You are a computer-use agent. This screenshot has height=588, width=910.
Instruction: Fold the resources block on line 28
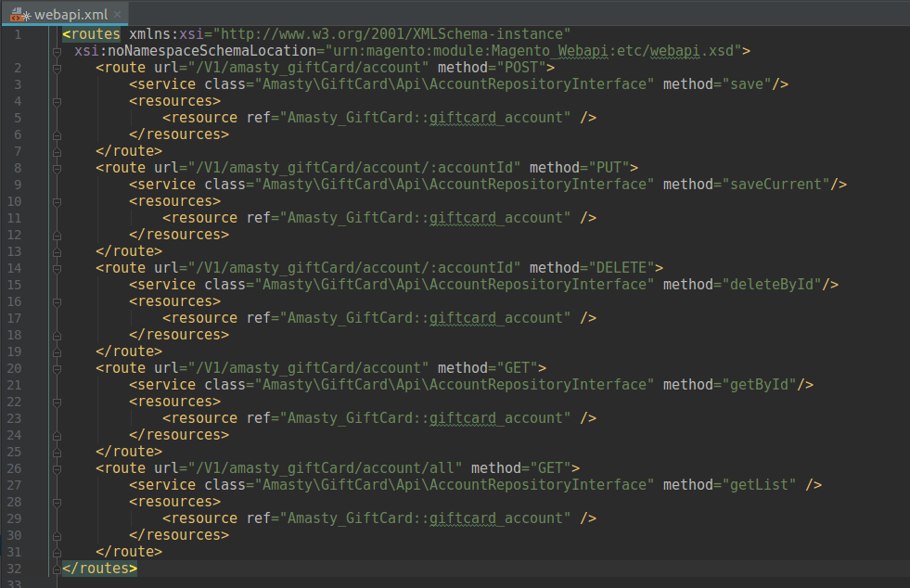pyautogui.click(x=57, y=502)
